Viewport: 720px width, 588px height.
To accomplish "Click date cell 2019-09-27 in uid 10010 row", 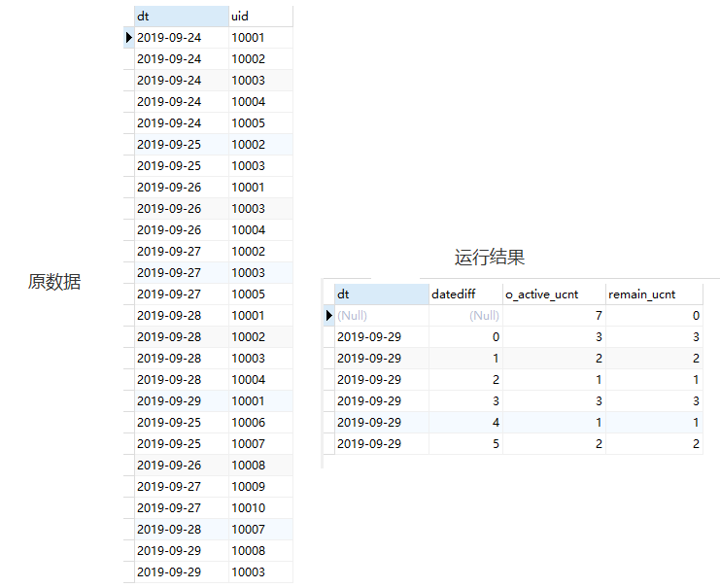I will (182, 507).
